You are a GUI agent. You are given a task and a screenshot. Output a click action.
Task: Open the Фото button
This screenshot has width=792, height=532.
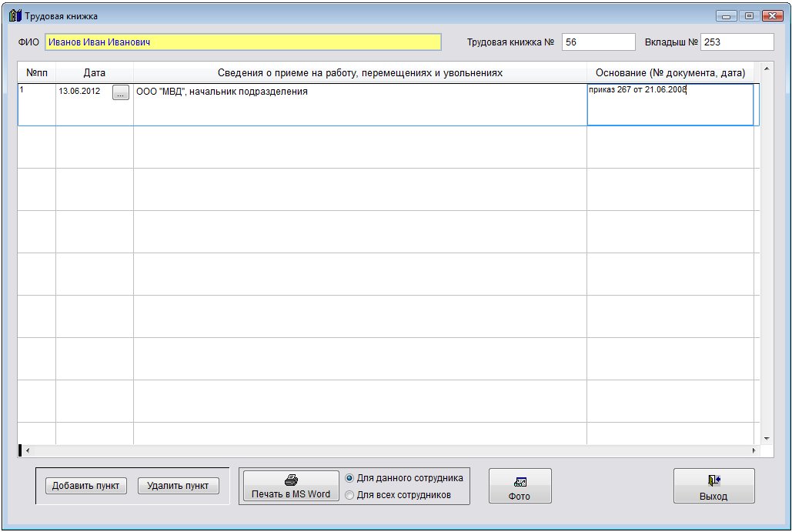point(520,486)
